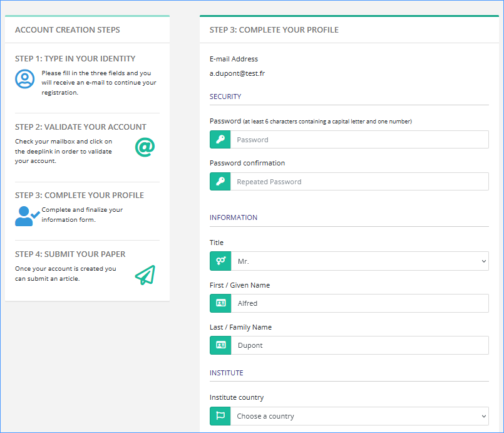Open the Title dropdown showing Mr.
504x433 pixels.
coord(359,261)
